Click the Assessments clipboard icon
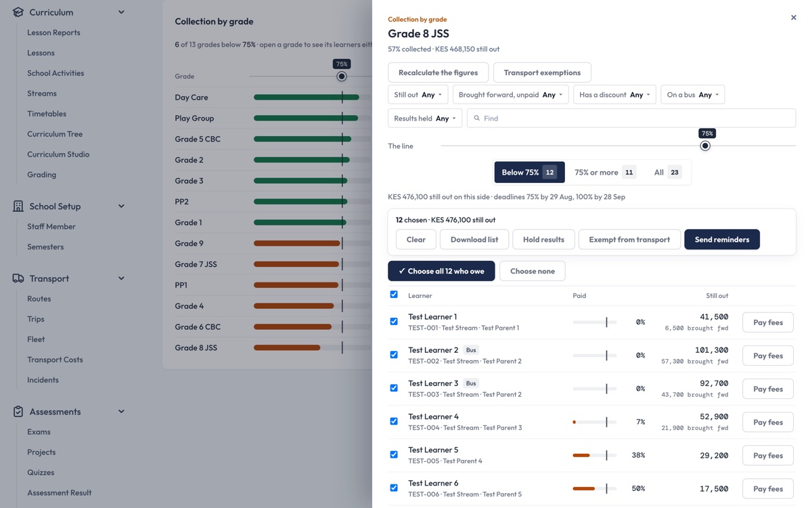The image size is (812, 508). click(x=18, y=412)
